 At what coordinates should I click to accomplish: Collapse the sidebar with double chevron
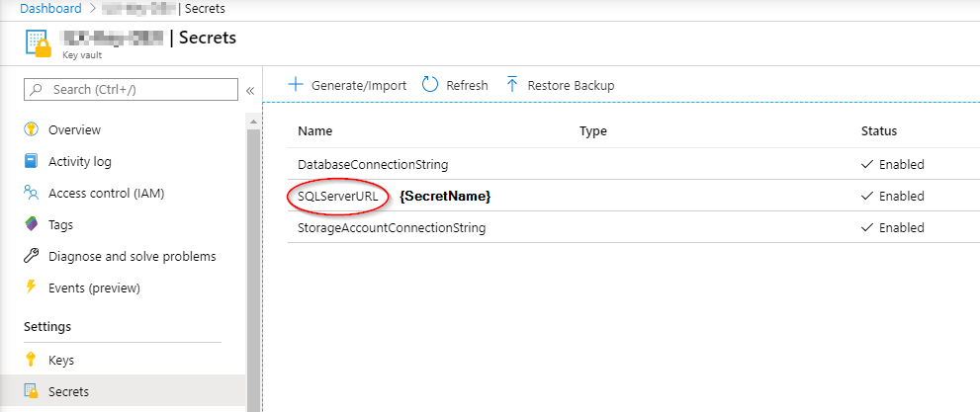coord(250,90)
